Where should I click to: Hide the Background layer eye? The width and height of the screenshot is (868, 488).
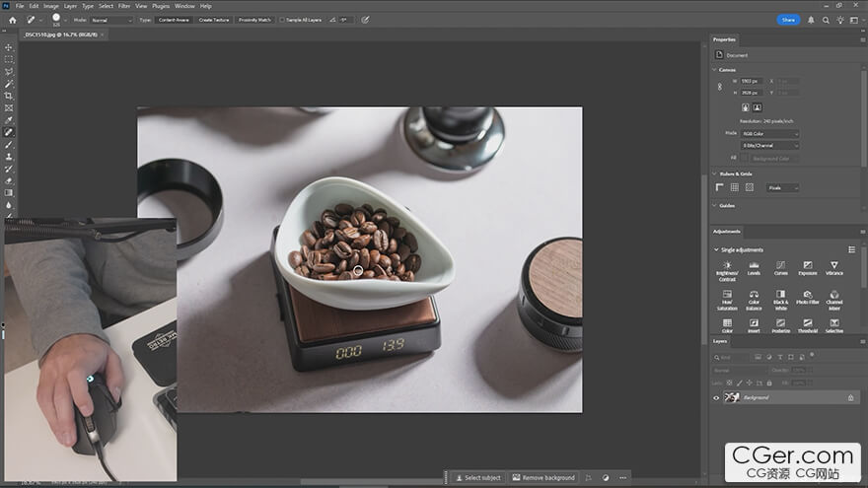click(716, 398)
